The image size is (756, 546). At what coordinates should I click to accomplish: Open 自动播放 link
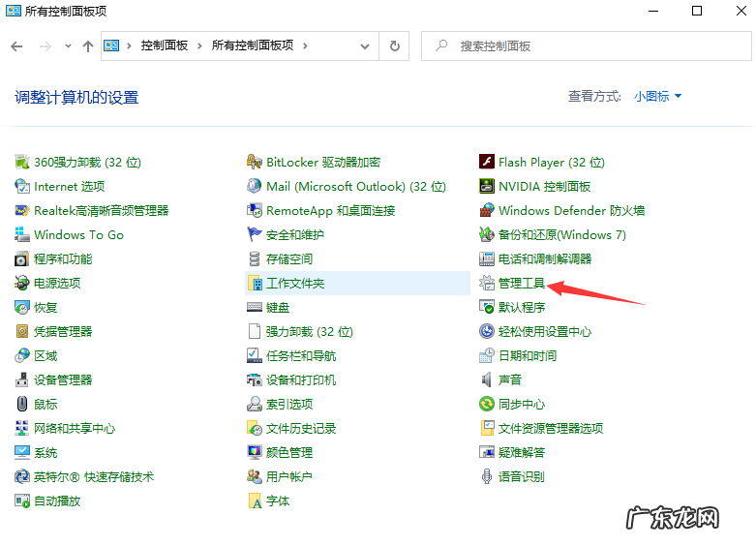click(57, 500)
